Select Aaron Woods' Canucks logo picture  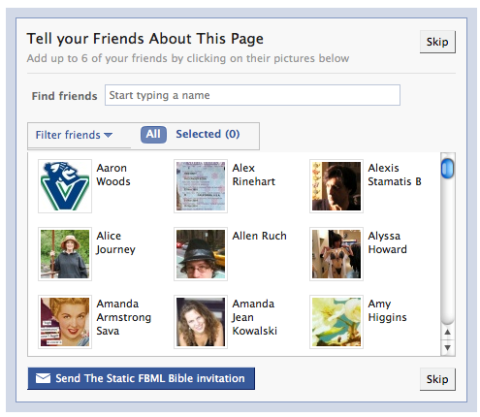click(x=65, y=186)
